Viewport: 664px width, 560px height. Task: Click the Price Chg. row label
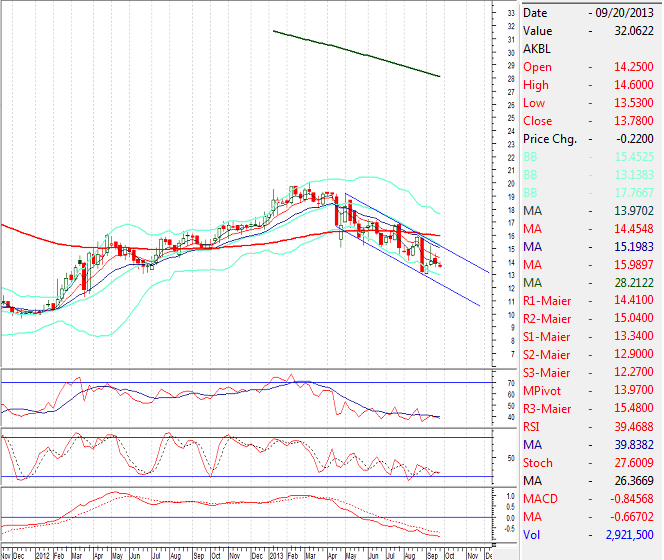point(550,139)
